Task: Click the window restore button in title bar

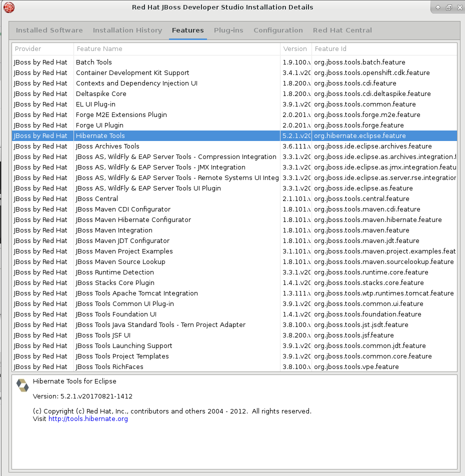Action: tap(449, 7)
